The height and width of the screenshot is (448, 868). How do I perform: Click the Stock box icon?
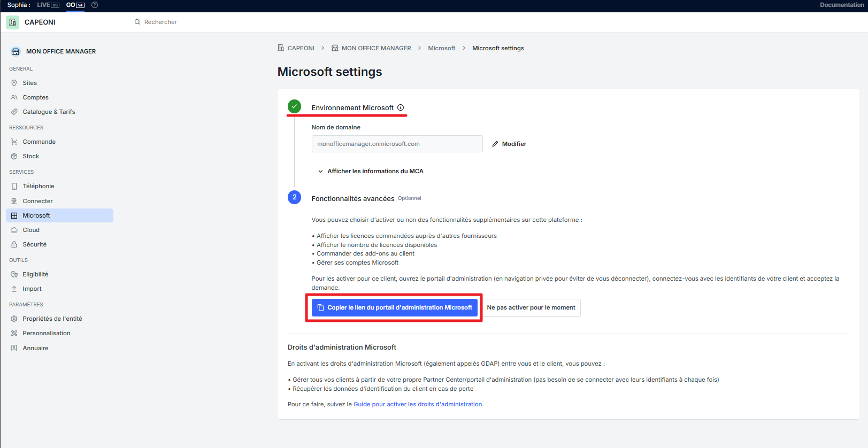tap(14, 156)
